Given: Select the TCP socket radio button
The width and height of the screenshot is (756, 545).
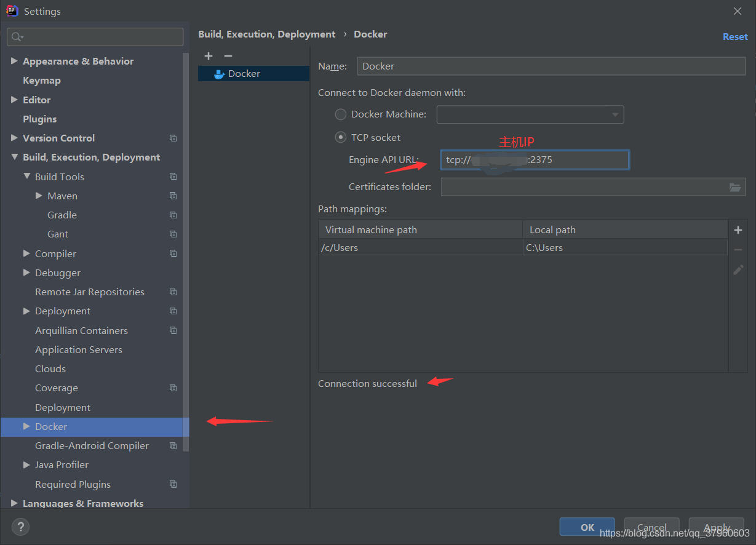Looking at the screenshot, I should pos(340,138).
